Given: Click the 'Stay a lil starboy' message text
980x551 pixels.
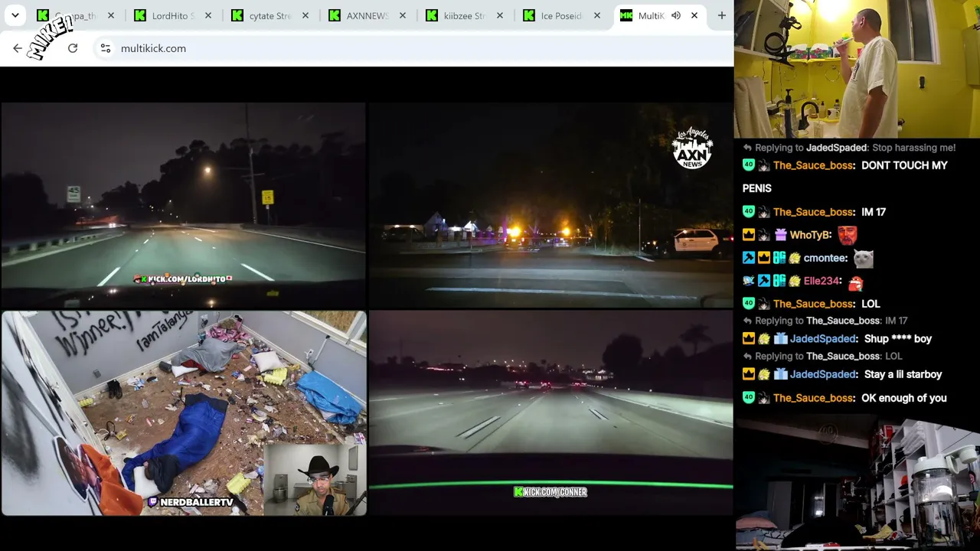Looking at the screenshot, I should point(903,374).
